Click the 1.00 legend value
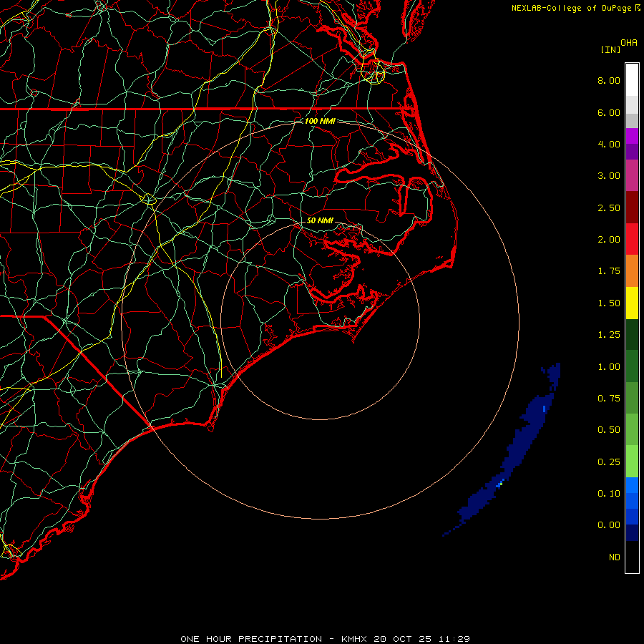644x644 pixels. point(609,367)
